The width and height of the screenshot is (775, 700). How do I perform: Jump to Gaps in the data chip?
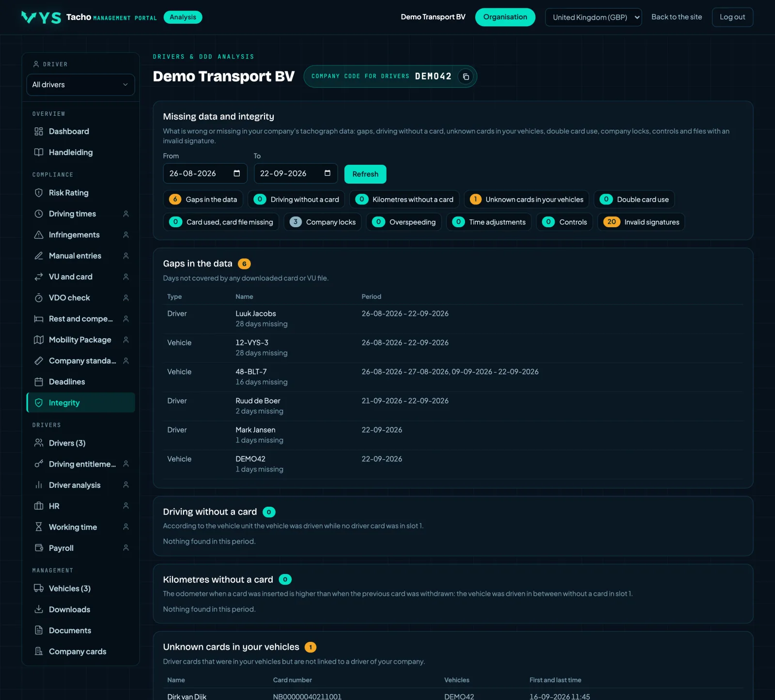pos(203,200)
